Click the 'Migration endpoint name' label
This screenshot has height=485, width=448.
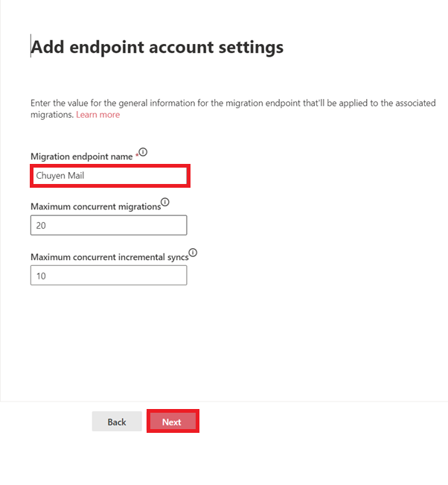[82, 156]
